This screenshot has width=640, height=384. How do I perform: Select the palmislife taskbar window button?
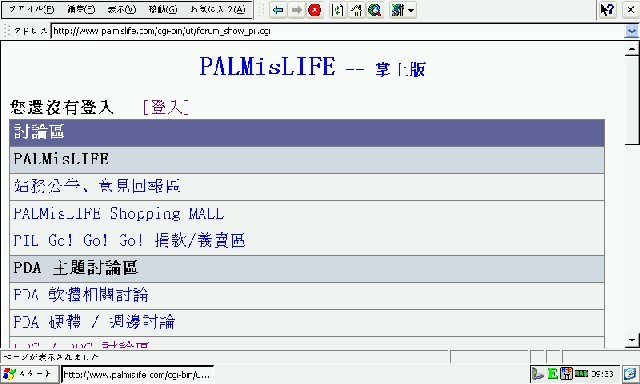click(x=138, y=374)
